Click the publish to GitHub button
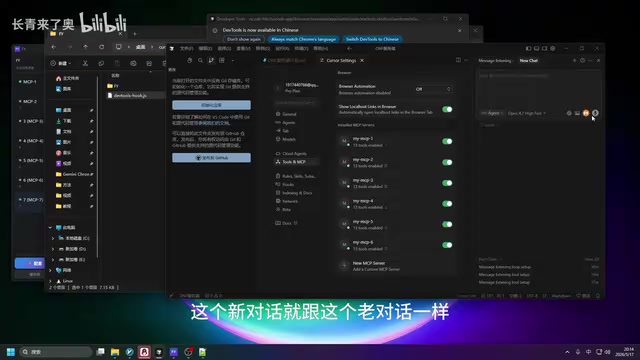This screenshot has width=640, height=360. pos(211,158)
